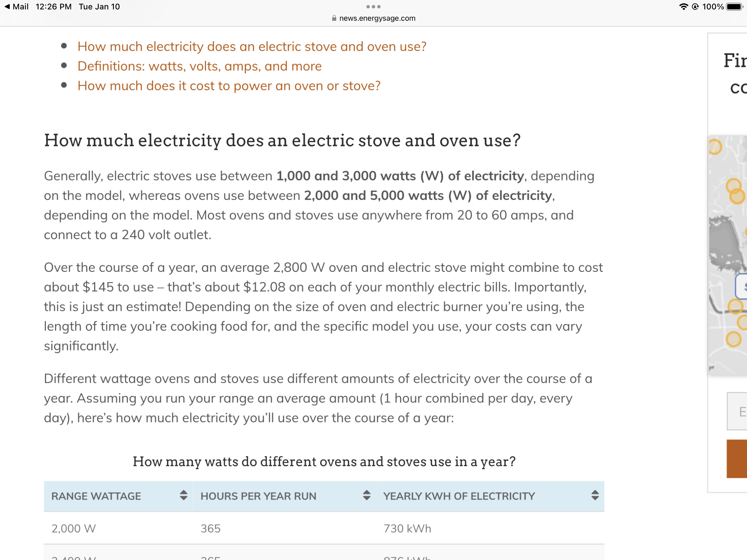Tap the lock icon in address bar
This screenshot has width=747, height=560.
334,18
